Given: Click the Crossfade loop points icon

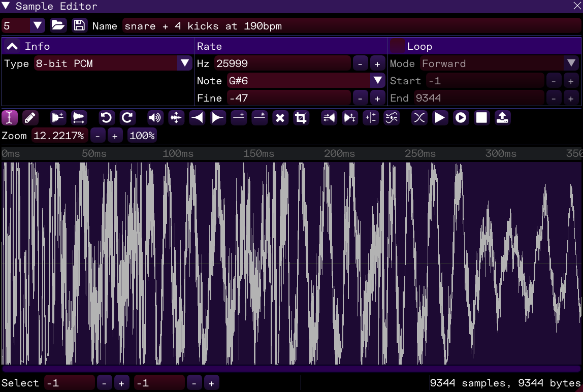Looking at the screenshot, I should coord(419,118).
